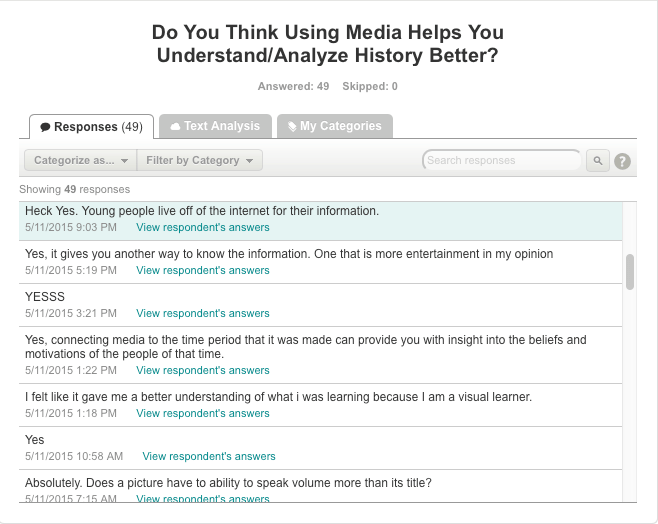Open the help question mark icon

622,160
